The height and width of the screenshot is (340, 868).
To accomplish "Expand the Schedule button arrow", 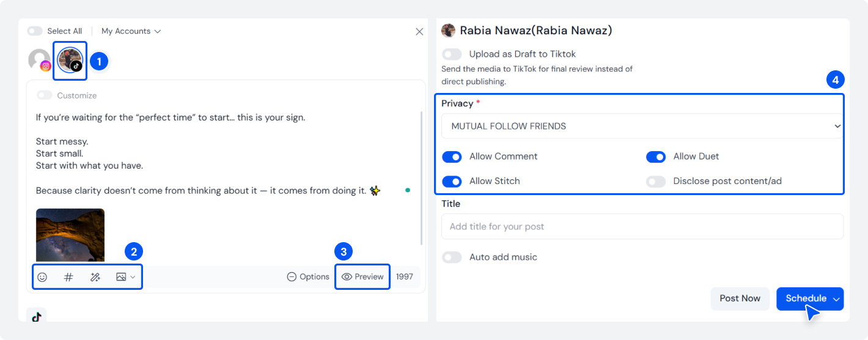I will click(x=836, y=299).
